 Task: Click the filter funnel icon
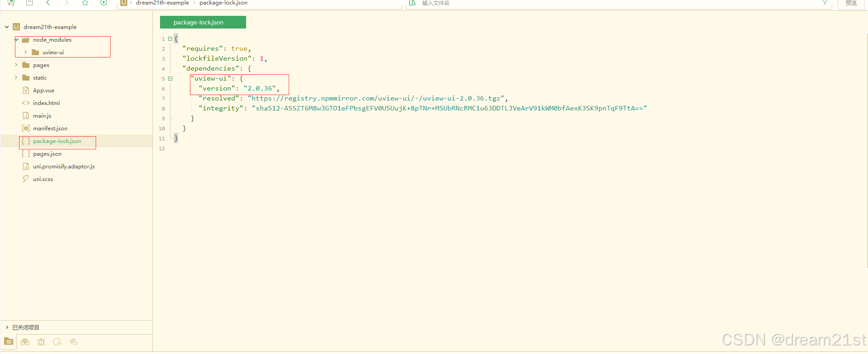tap(825, 3)
